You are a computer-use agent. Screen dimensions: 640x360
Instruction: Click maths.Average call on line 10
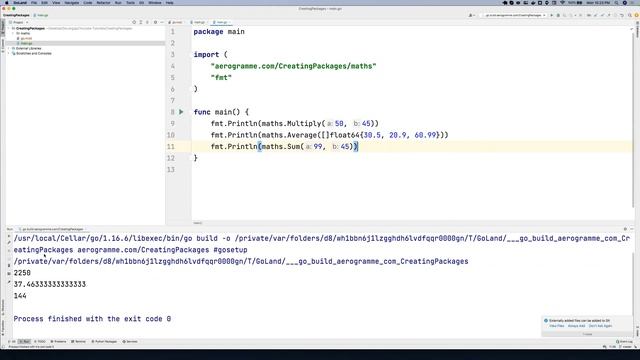click(x=289, y=135)
